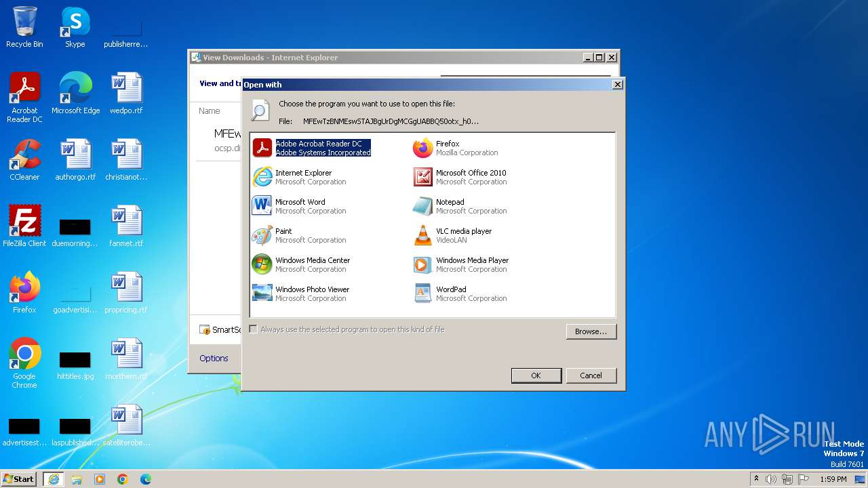Viewport: 868px width, 488px height.
Task: Choose WordPad in the program list
Action: (460, 293)
